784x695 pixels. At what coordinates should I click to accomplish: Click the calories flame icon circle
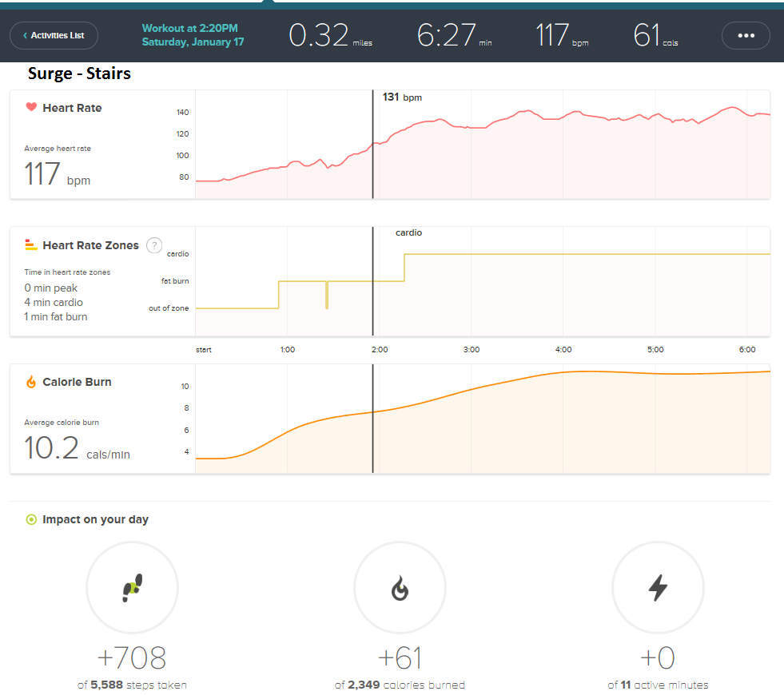(x=400, y=588)
